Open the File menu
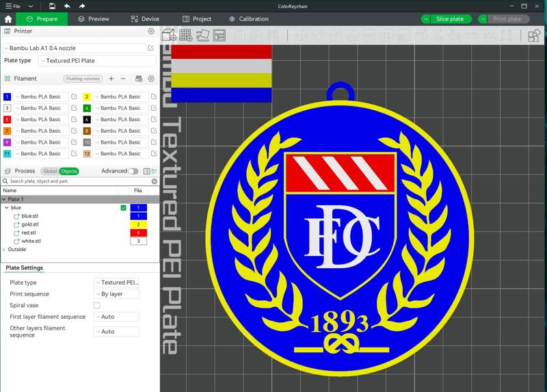This screenshot has height=392, width=547. 13,6
